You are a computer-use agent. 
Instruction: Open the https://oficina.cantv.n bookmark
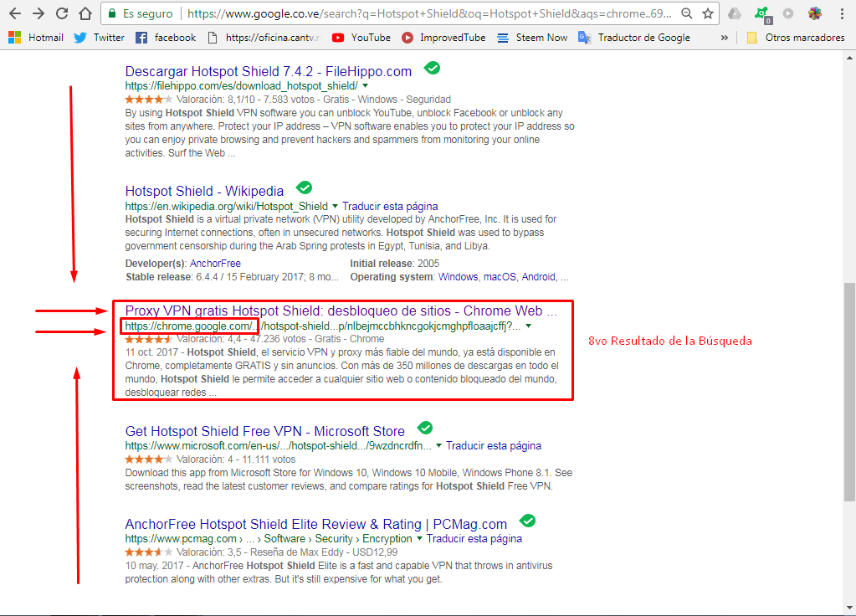[264, 38]
